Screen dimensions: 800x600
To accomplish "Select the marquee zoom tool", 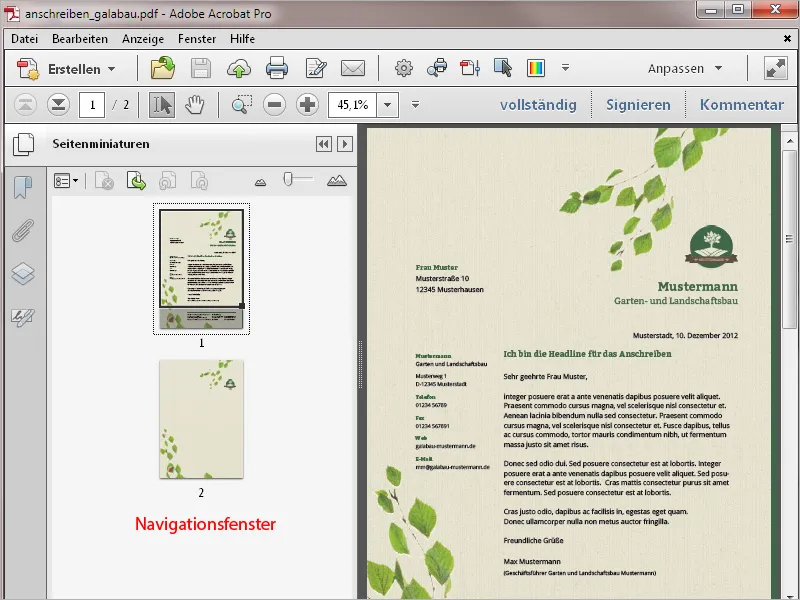I will pyautogui.click(x=241, y=105).
